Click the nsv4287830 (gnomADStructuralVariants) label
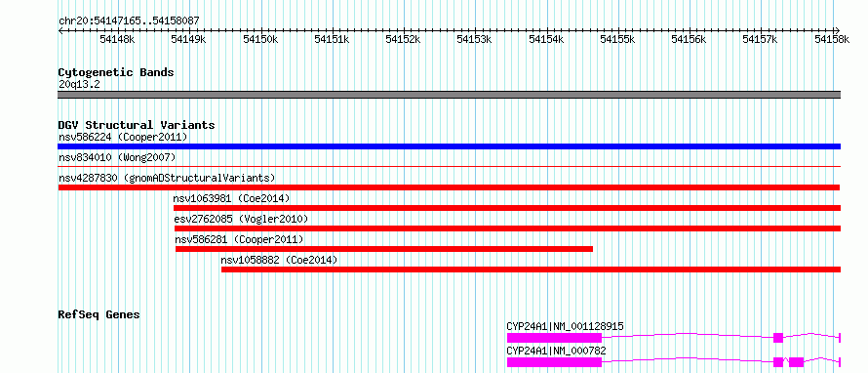This screenshot has height=373, width=868. pos(167,178)
